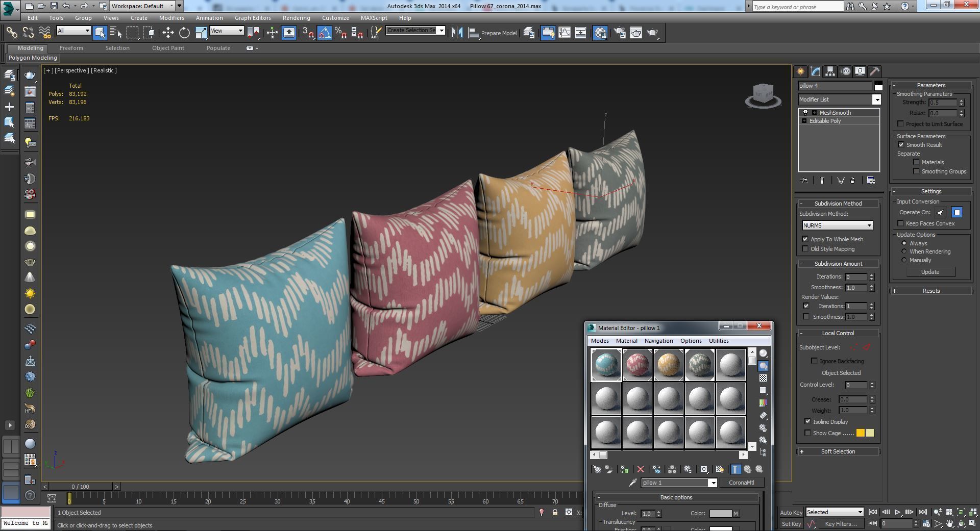The height and width of the screenshot is (531, 980).
Task: Click the Auto Key button
Action: [791, 513]
